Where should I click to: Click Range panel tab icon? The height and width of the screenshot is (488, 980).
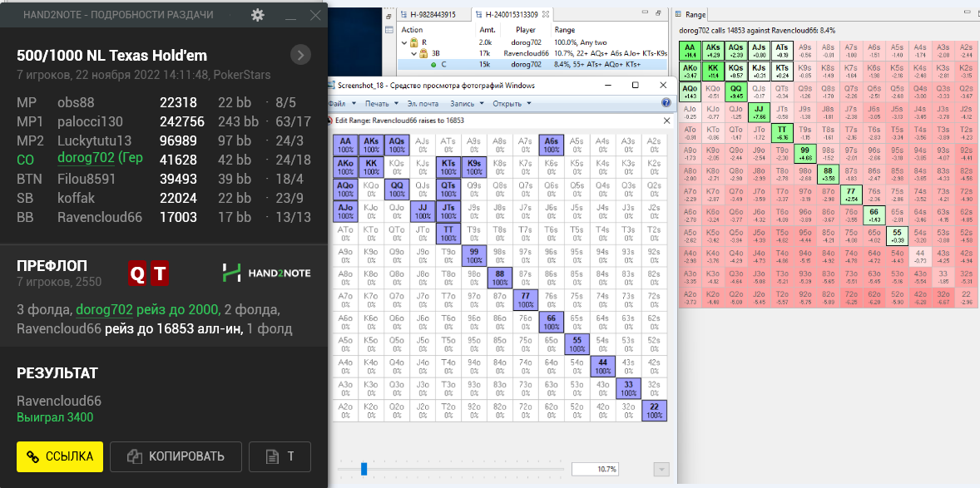pyautogui.click(x=680, y=14)
